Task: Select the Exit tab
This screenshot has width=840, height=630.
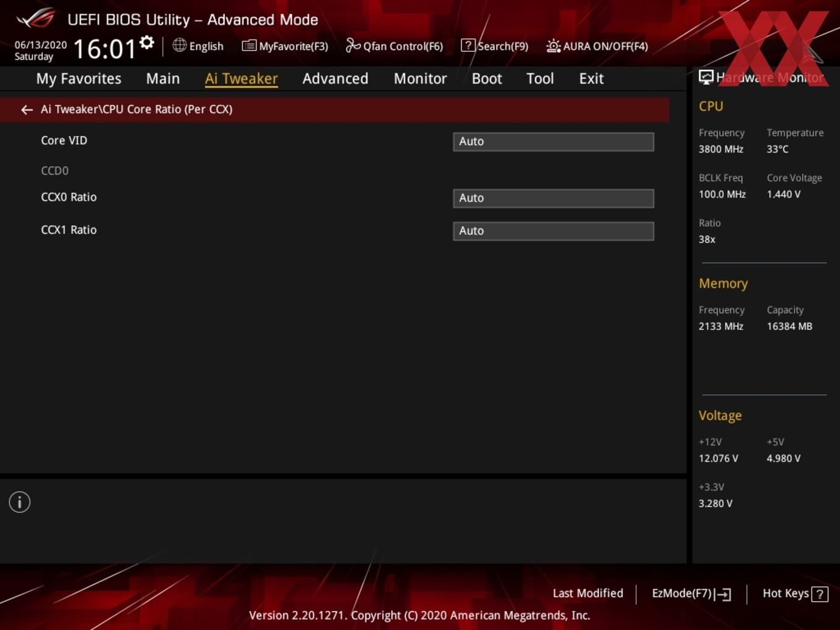Action: [591, 78]
